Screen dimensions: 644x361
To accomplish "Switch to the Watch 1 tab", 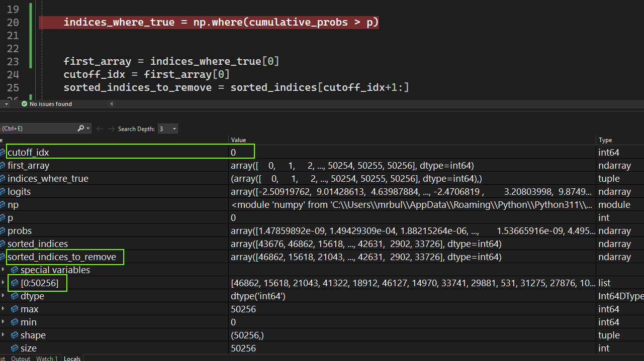I will [x=47, y=358].
